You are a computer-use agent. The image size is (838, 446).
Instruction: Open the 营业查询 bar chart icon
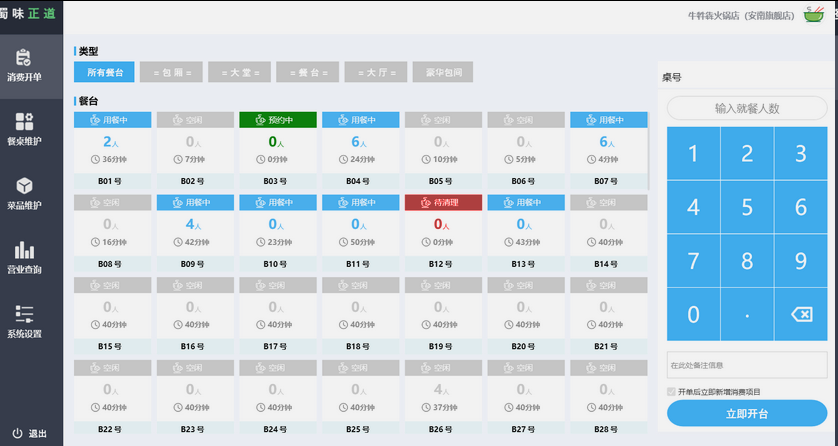click(x=24, y=250)
